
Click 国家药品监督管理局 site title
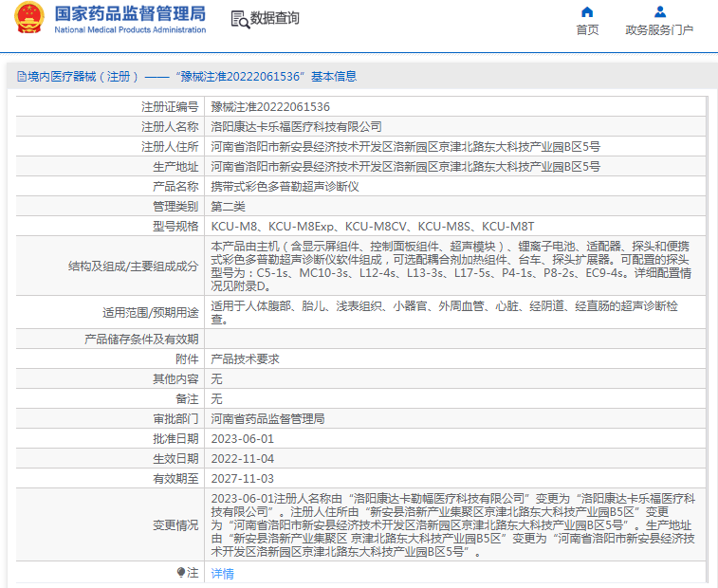point(130,13)
